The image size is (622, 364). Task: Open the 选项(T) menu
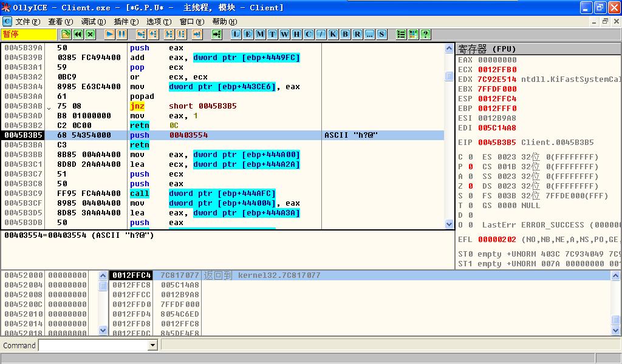pyautogui.click(x=159, y=22)
